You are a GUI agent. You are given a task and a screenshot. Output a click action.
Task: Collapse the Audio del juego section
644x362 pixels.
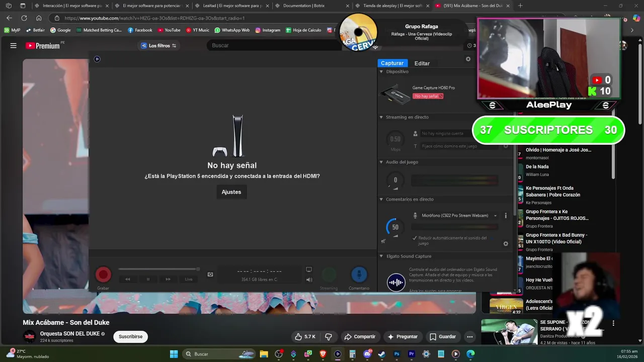point(381,162)
